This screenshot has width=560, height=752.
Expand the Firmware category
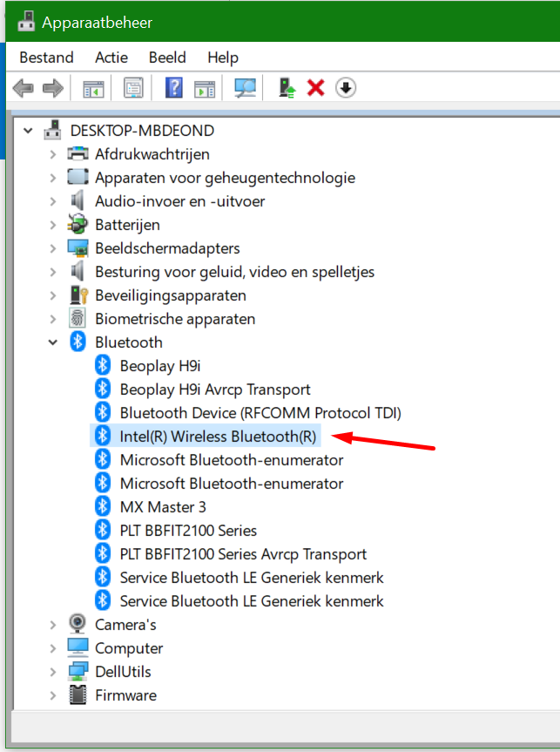(53, 695)
